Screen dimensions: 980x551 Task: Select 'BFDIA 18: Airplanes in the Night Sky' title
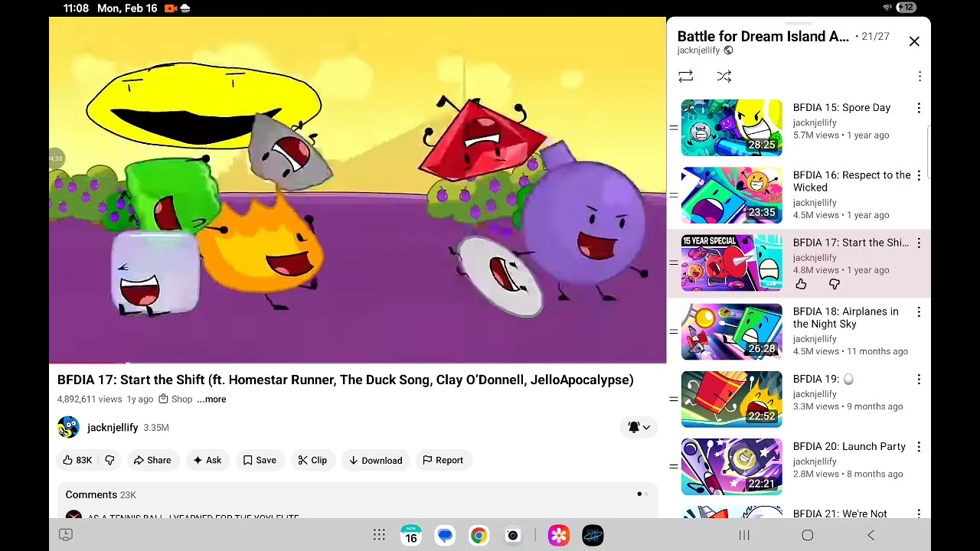pos(846,318)
